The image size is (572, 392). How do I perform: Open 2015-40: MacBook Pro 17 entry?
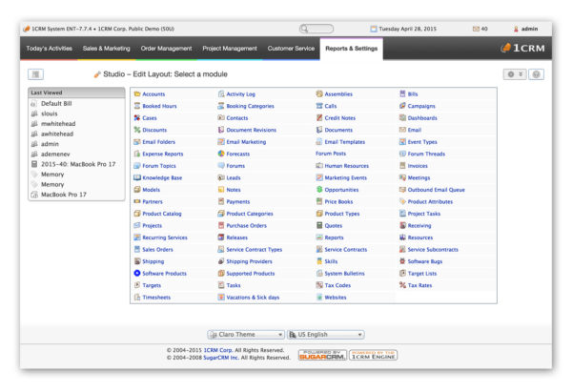78,164
